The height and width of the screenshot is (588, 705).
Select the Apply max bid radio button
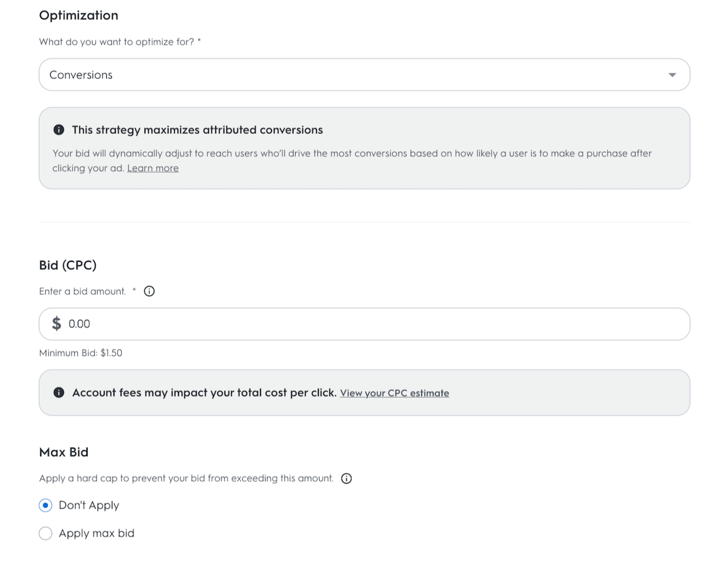pyautogui.click(x=46, y=533)
